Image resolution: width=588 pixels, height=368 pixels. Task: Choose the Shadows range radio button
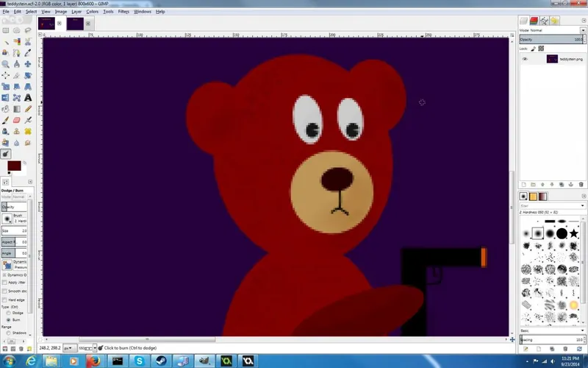point(8,333)
